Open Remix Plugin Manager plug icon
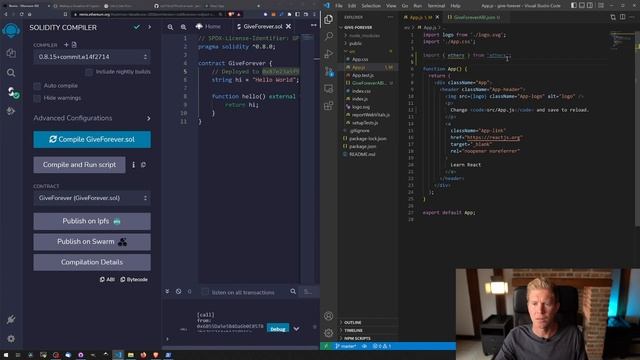Viewport: 640px width, 360px height. click(x=11, y=320)
